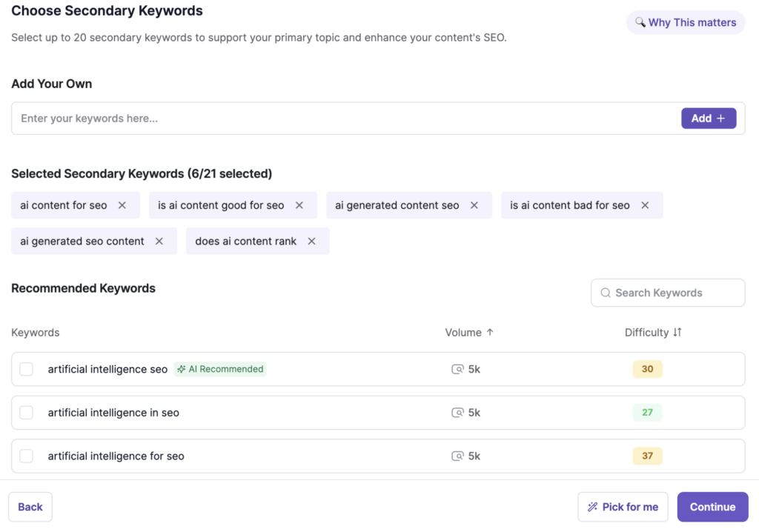Delete the 'ai generated seo content' chip
Screen dimensions: 759x532
tap(159, 241)
